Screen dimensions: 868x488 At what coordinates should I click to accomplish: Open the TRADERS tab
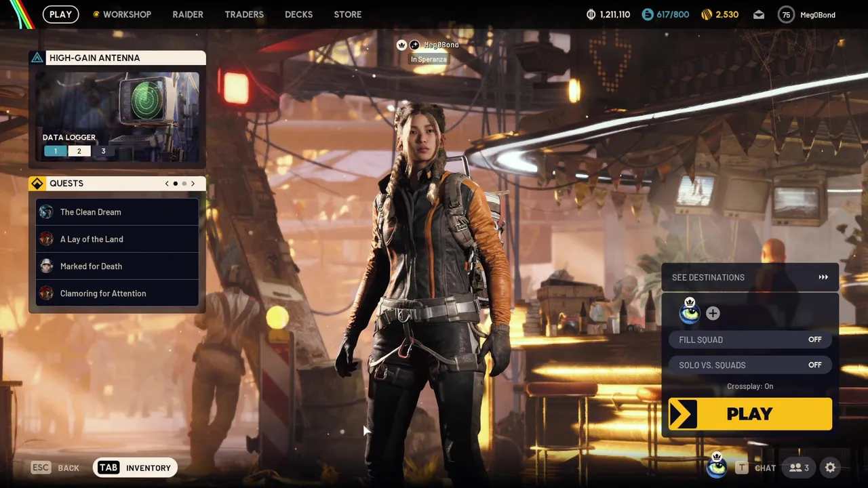[244, 14]
